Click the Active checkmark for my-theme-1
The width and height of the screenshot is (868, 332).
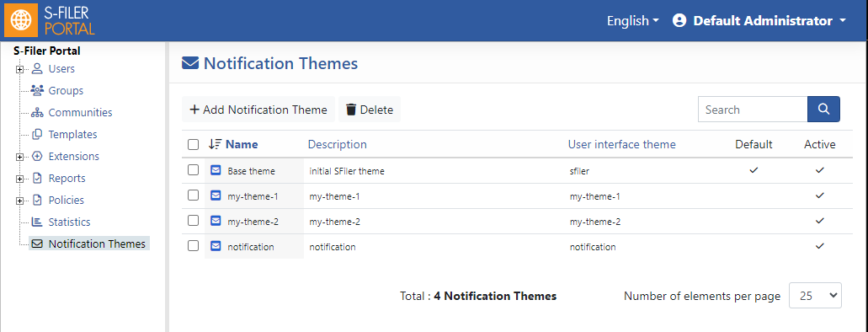pyautogui.click(x=820, y=195)
